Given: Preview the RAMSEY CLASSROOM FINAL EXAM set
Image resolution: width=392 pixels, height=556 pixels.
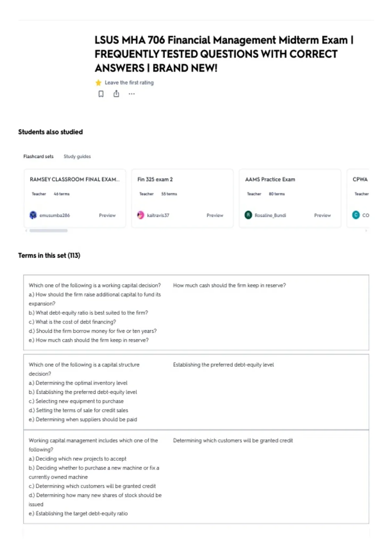Looking at the screenshot, I should [x=107, y=215].
